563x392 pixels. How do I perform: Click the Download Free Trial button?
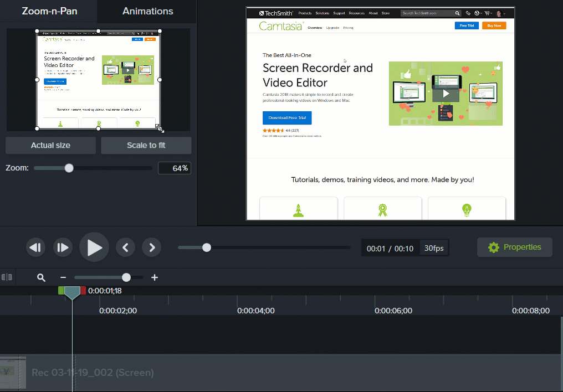point(287,117)
